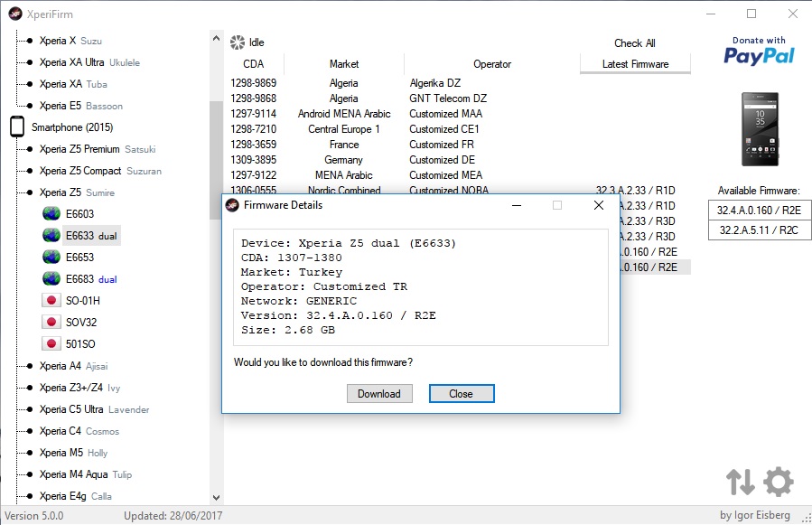Select Xperia C4 Cosmos
This screenshot has height=525, width=812.
(79, 431)
